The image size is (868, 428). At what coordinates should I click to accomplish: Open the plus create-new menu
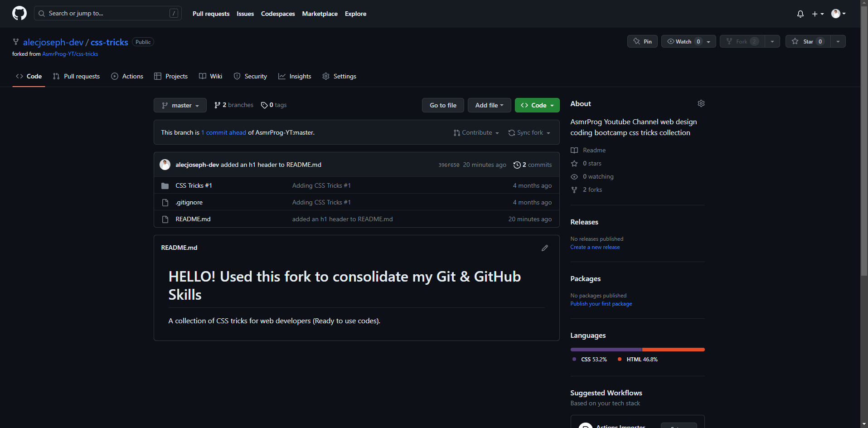tap(818, 14)
